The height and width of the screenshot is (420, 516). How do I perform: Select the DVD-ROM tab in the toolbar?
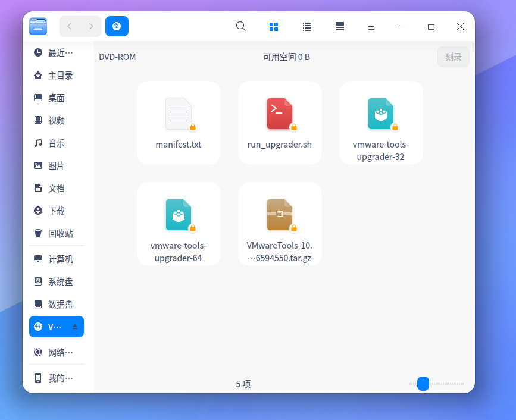[x=117, y=26]
